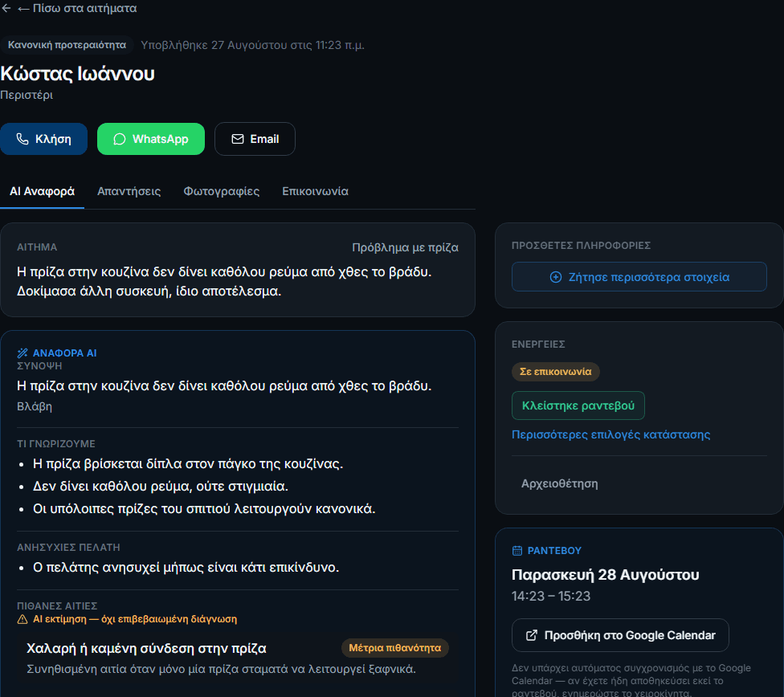Click the warning triangle icon near AI εκτίμηση
Screen dimensions: 784x697
(22, 619)
